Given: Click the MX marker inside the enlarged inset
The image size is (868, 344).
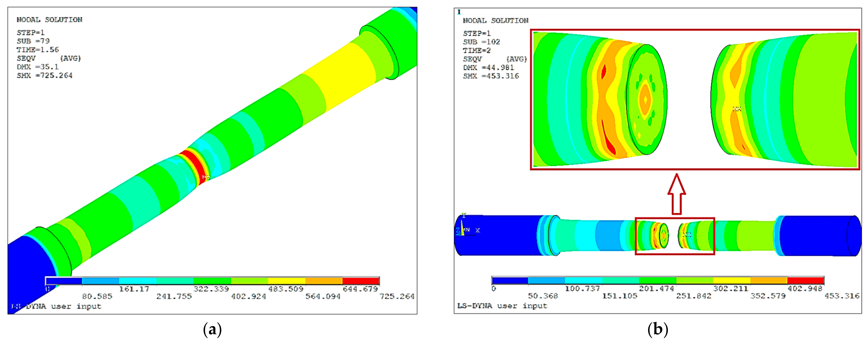Looking at the screenshot, I should click(737, 109).
